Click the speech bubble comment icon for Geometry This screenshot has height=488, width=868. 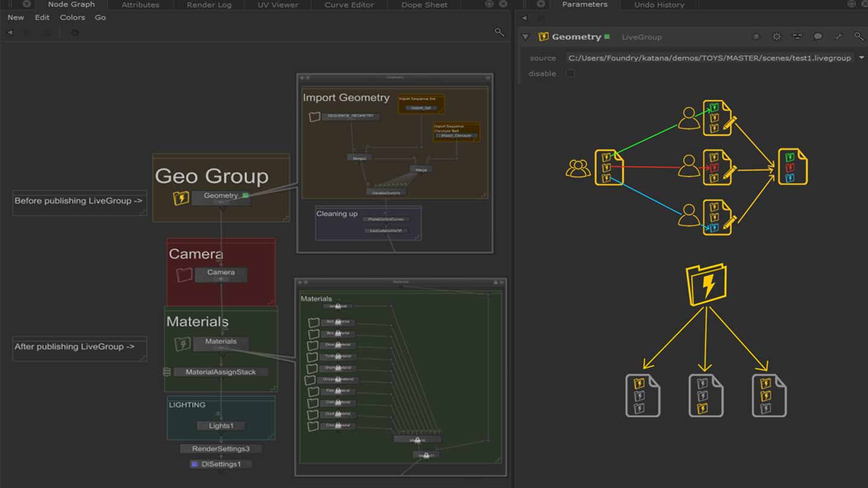coord(817,37)
